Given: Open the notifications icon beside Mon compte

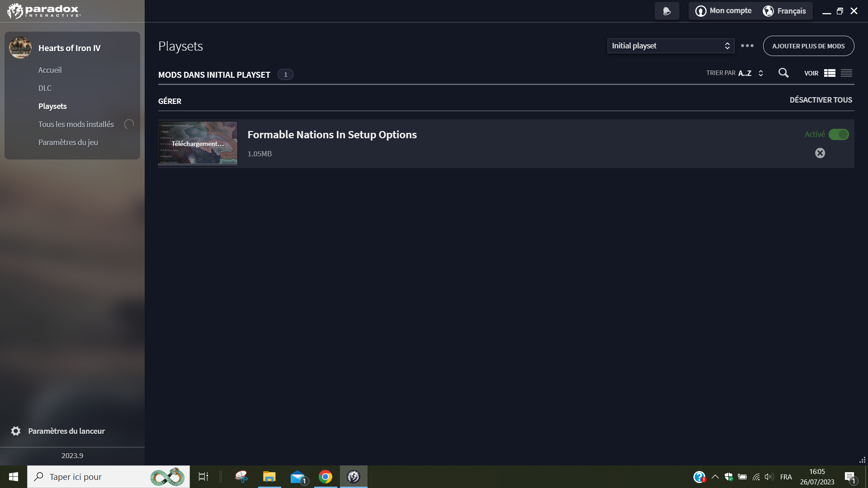Looking at the screenshot, I should pos(667,11).
